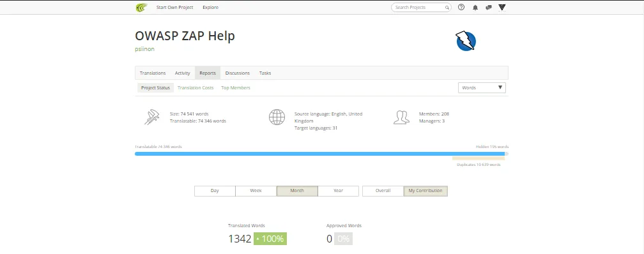644x254 pixels.
Task: Click the 'Target languages: 31' text
Action: tap(316, 128)
